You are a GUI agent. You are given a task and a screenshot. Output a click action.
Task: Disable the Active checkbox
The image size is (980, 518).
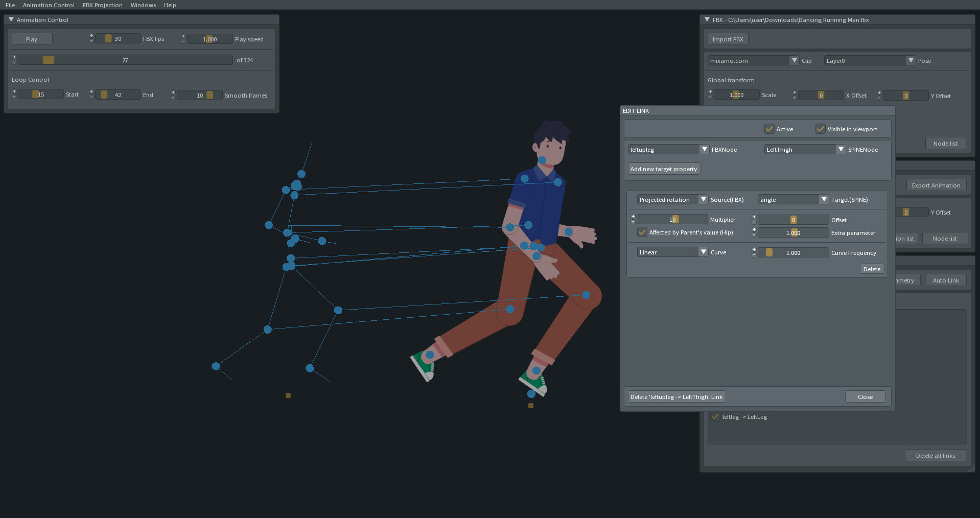[x=769, y=129]
